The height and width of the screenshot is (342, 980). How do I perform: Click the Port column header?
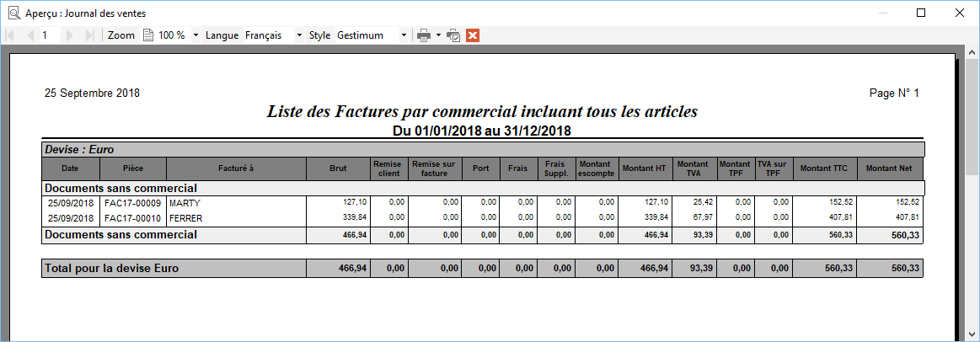click(481, 168)
